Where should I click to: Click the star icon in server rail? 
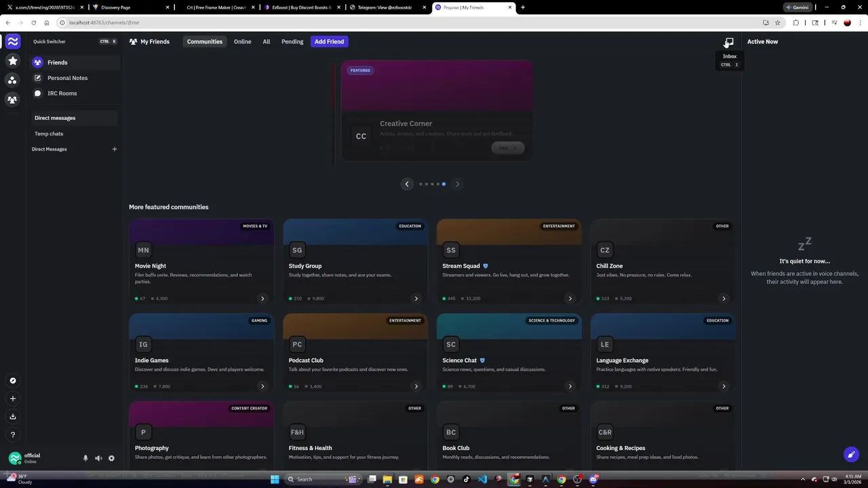click(x=12, y=61)
